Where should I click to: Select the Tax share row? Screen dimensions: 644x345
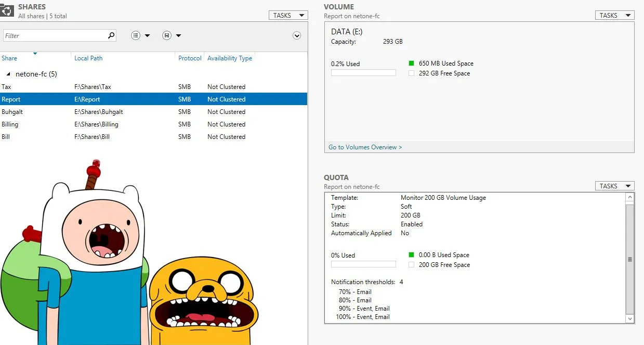pyautogui.click(x=154, y=87)
